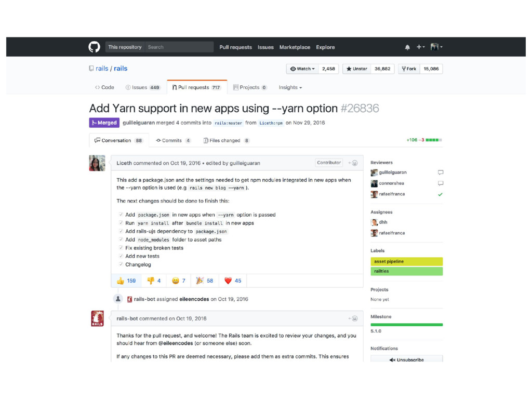Image resolution: width=532 pixels, height=399 pixels.
Task: Select the yellow asset pipeline label
Action: pos(406,262)
